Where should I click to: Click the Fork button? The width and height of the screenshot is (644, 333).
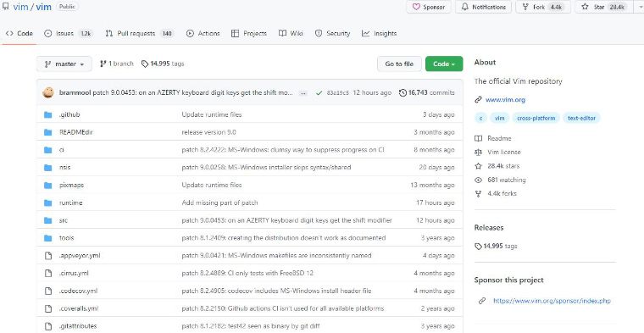pyautogui.click(x=543, y=7)
